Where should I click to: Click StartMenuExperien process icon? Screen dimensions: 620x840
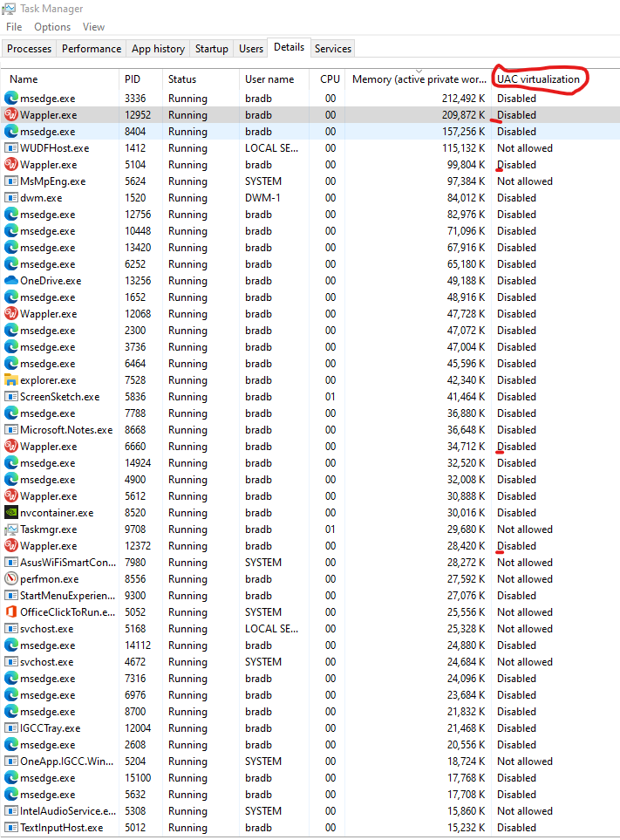pos(10,596)
